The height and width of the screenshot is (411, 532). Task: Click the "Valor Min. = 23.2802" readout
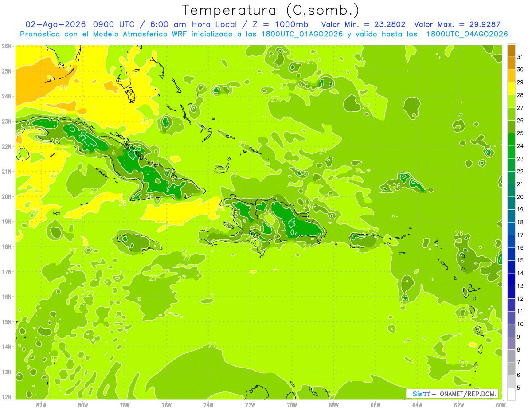364,24
